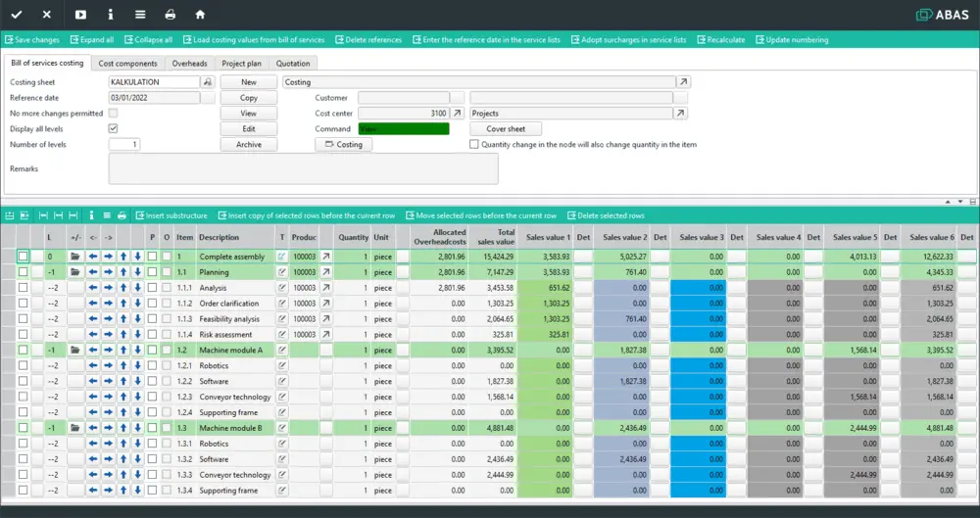Click the Copy button
The width and height of the screenshot is (980, 518).
click(x=249, y=98)
